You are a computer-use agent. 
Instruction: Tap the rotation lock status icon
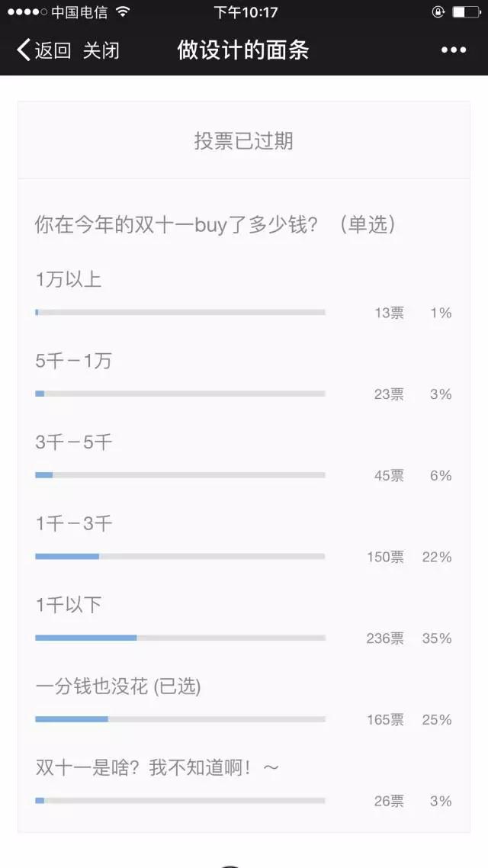(x=438, y=12)
